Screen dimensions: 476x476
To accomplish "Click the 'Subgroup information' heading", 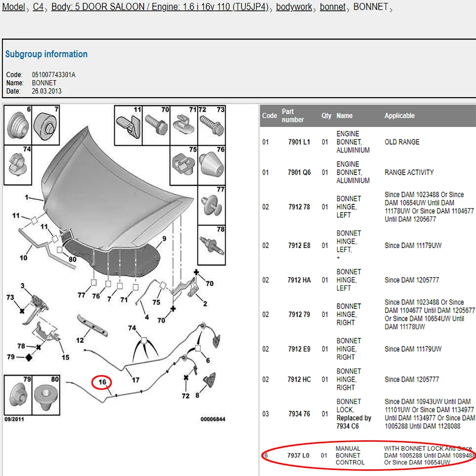I will click(x=47, y=54).
